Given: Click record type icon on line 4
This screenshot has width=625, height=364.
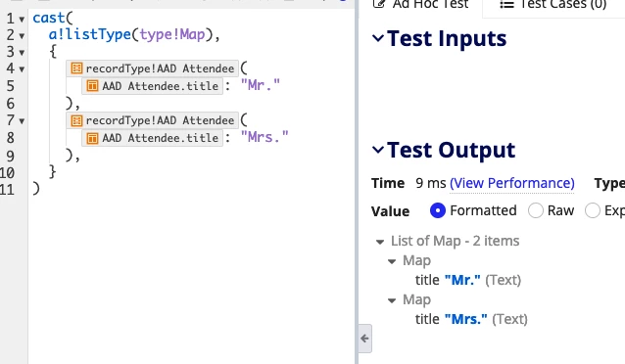Looking at the screenshot, I should coord(76,68).
